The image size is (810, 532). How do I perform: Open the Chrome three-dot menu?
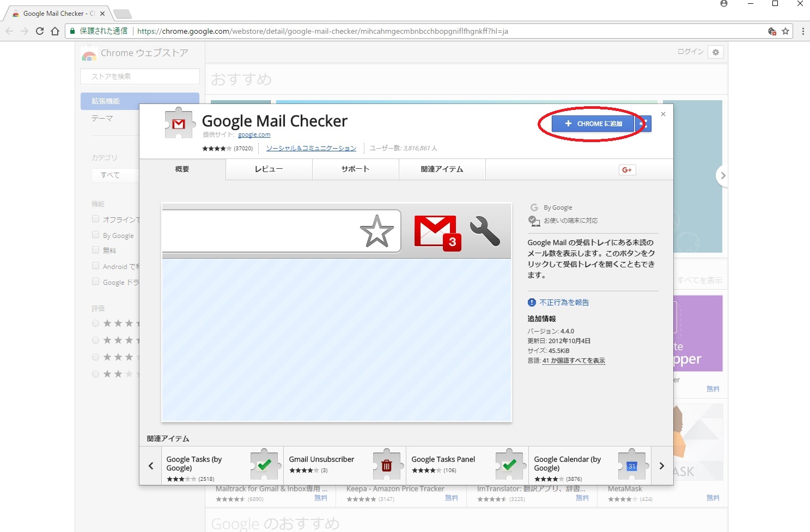coord(803,31)
